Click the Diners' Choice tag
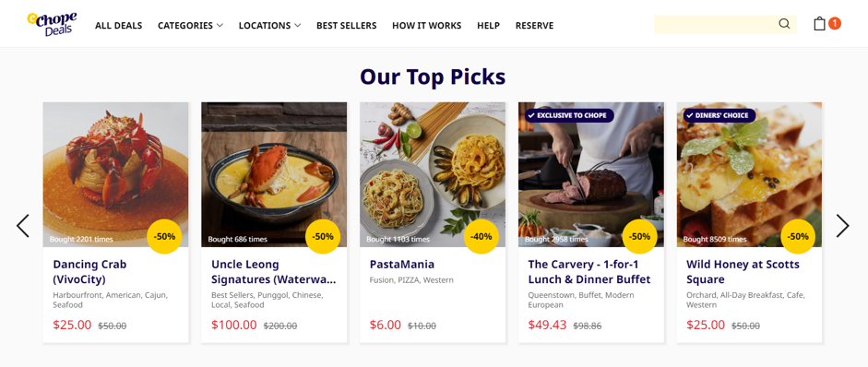The width and height of the screenshot is (868, 367). point(719,115)
